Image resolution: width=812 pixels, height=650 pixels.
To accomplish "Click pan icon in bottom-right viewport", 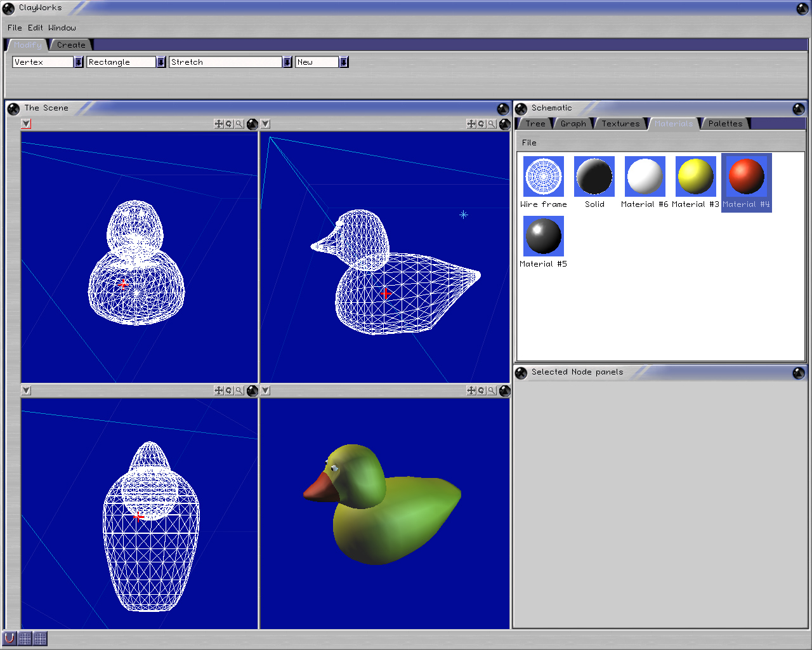I will [471, 391].
